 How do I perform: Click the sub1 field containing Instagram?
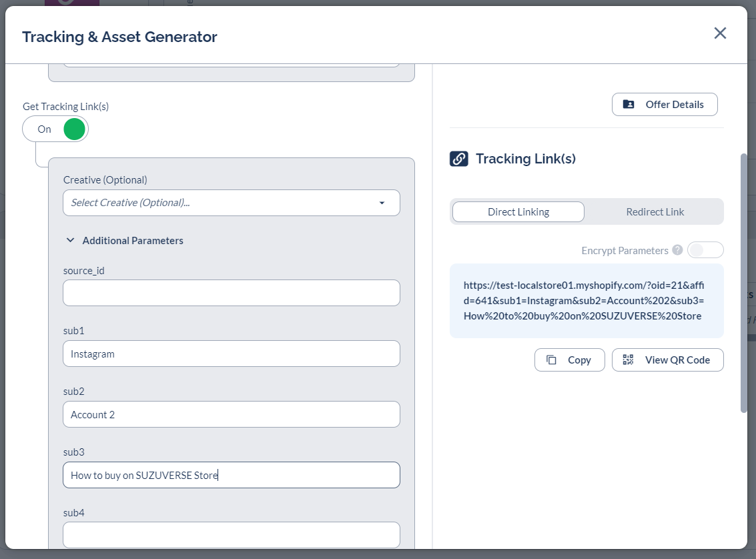coord(231,354)
